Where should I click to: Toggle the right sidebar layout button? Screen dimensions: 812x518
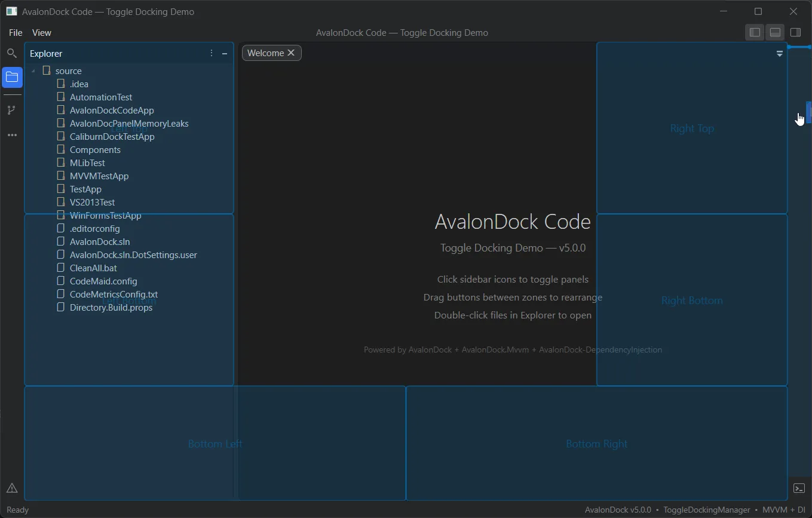(x=795, y=32)
